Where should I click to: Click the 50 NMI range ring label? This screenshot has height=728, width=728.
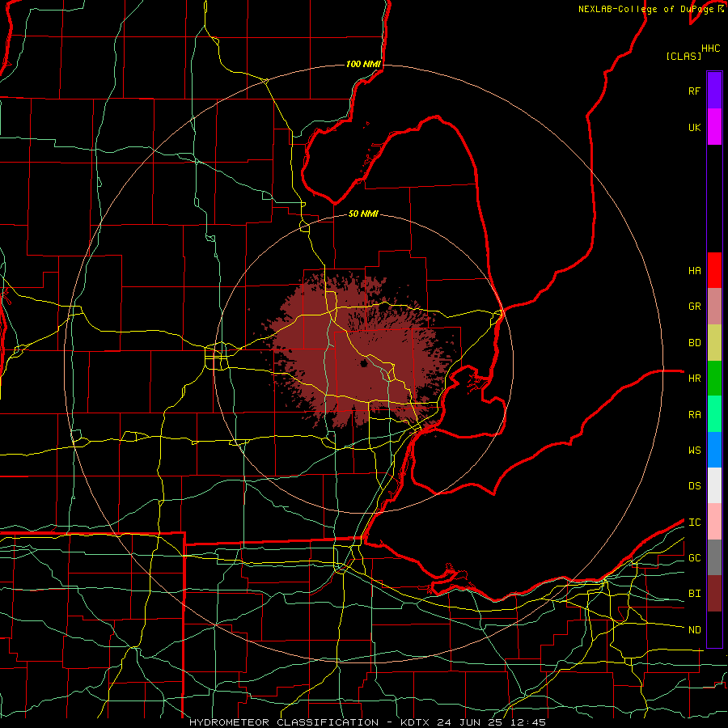click(363, 214)
